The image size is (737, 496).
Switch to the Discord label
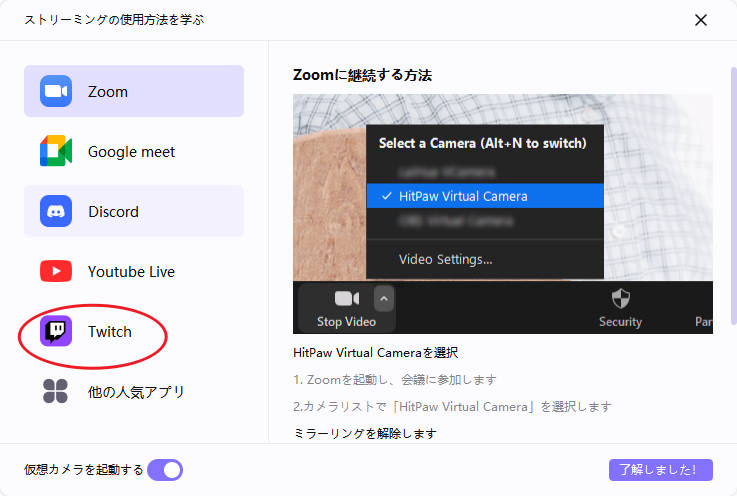(113, 212)
